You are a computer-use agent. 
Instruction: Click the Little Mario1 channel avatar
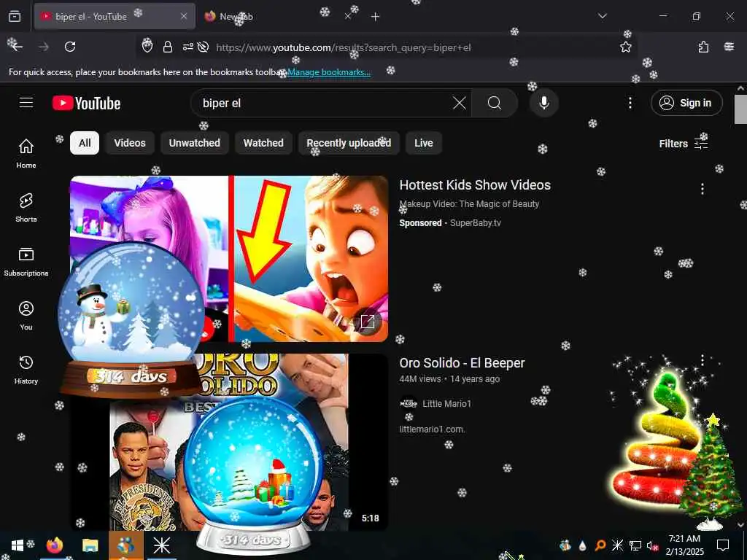tap(409, 404)
